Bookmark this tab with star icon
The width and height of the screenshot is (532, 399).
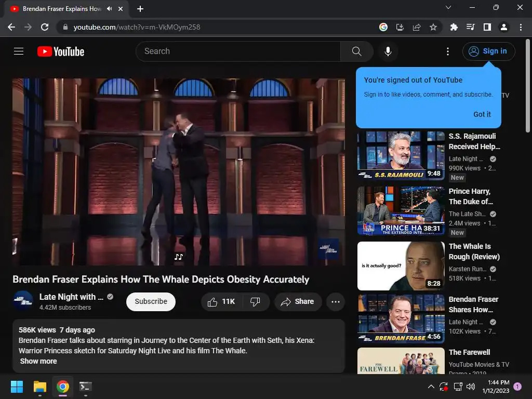coord(433,27)
